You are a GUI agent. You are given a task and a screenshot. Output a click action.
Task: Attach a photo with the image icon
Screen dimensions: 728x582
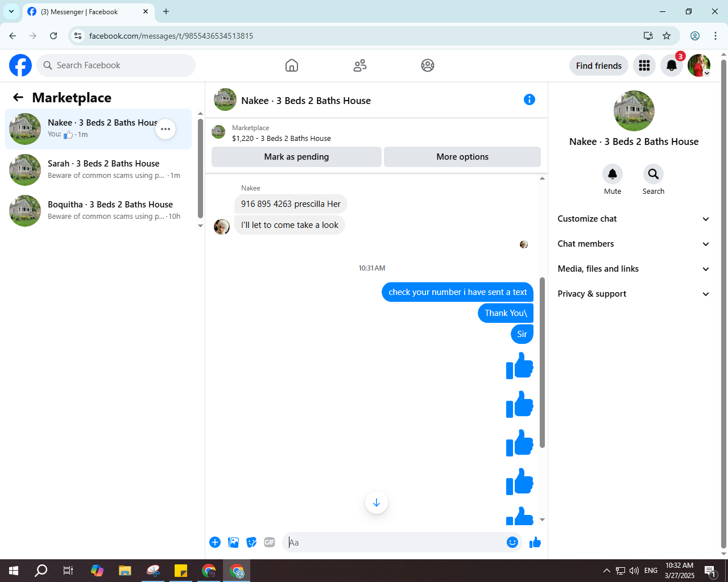point(233,542)
